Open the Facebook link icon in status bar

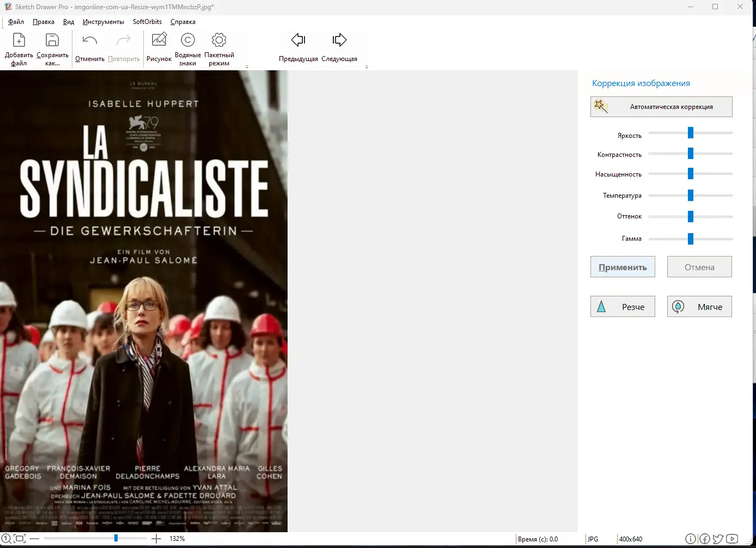pyautogui.click(x=704, y=539)
